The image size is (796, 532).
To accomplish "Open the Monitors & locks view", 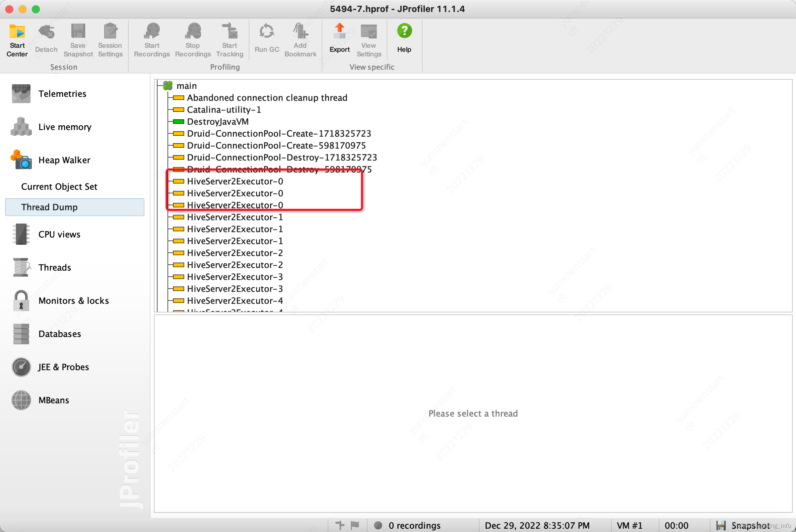I will 74,300.
